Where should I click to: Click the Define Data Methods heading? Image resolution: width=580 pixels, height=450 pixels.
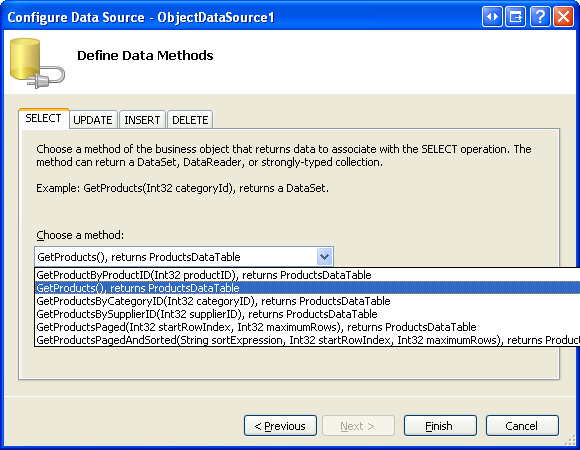pos(145,55)
